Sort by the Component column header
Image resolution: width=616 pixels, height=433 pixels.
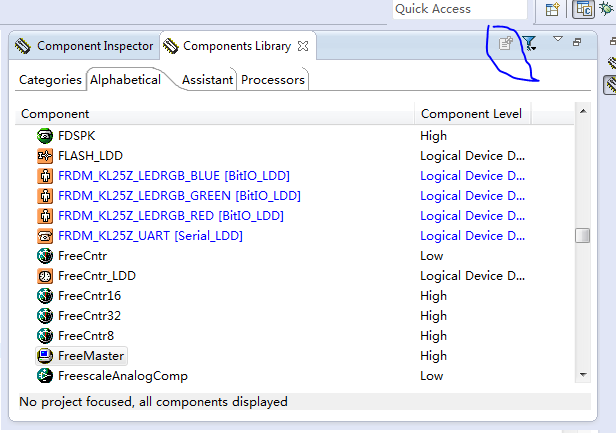point(214,114)
